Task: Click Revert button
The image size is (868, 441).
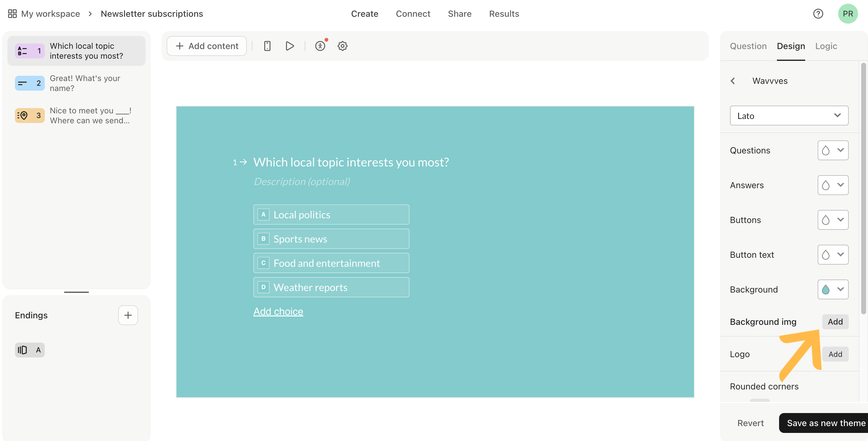Action: pyautogui.click(x=750, y=423)
